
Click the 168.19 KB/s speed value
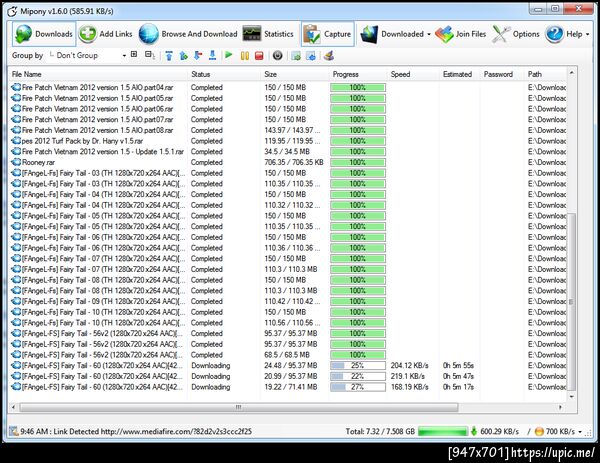pyautogui.click(x=409, y=387)
